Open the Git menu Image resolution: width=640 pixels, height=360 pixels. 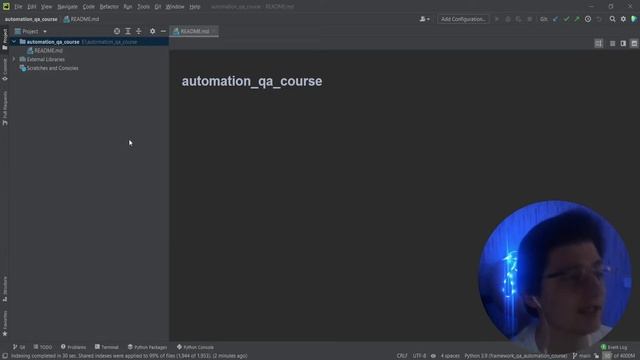click(158, 7)
